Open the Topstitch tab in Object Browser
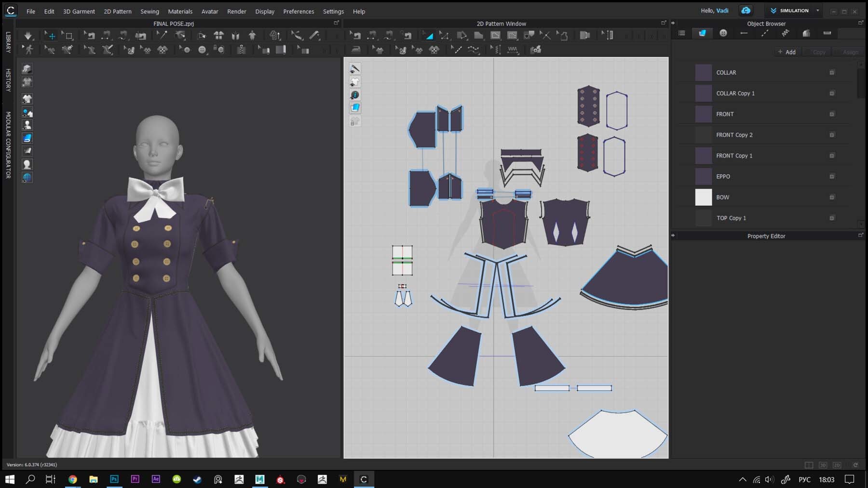The width and height of the screenshot is (868, 488). point(765,33)
